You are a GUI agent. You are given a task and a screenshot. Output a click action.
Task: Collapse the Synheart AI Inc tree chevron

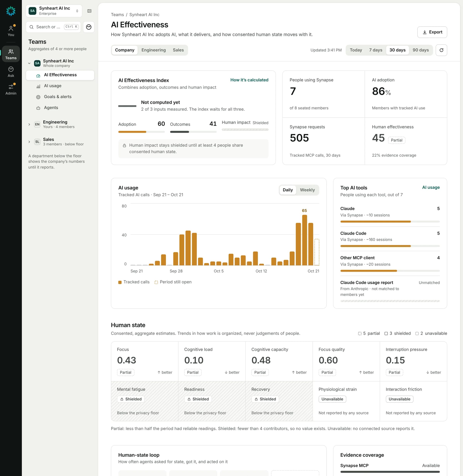click(x=29, y=63)
